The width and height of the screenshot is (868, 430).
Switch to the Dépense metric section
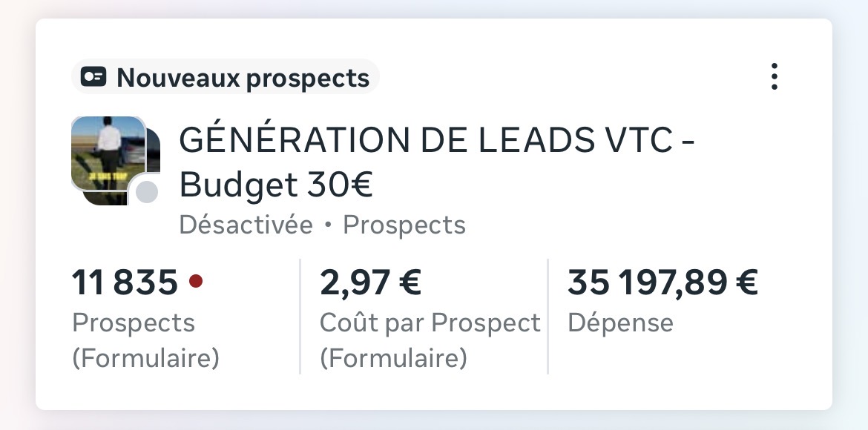620,322
